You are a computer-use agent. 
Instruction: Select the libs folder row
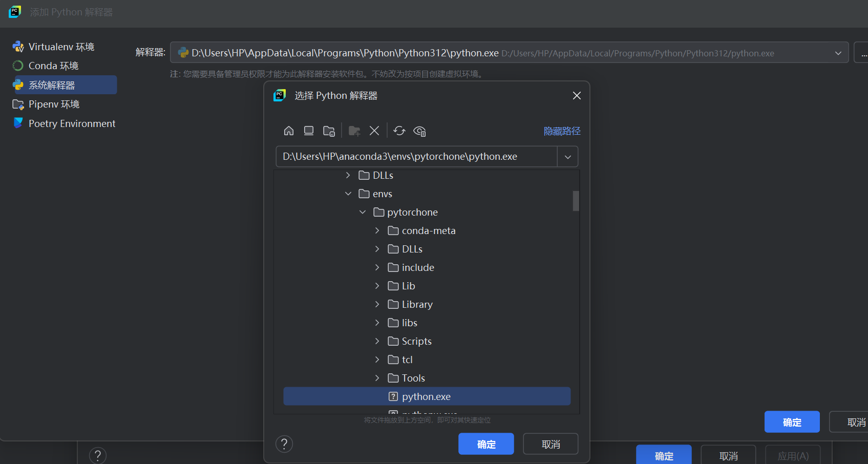(427, 323)
